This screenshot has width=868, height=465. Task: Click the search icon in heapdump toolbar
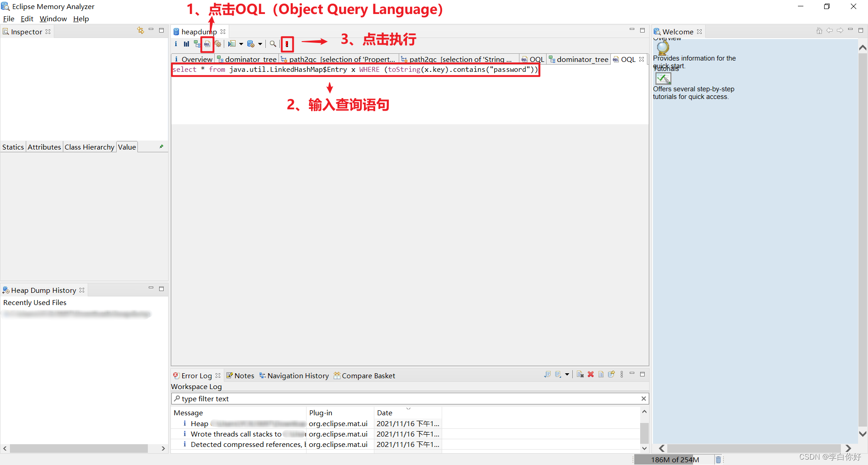(x=273, y=44)
